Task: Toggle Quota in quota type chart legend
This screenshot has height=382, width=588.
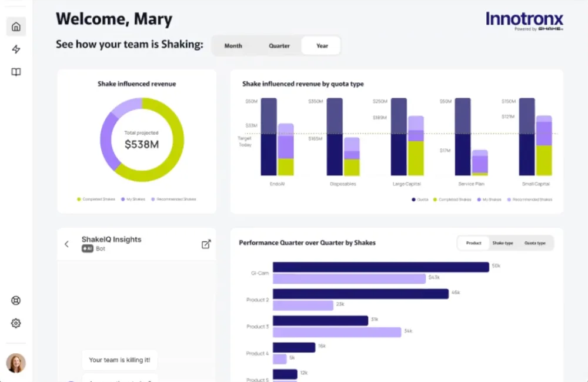Action: point(420,200)
